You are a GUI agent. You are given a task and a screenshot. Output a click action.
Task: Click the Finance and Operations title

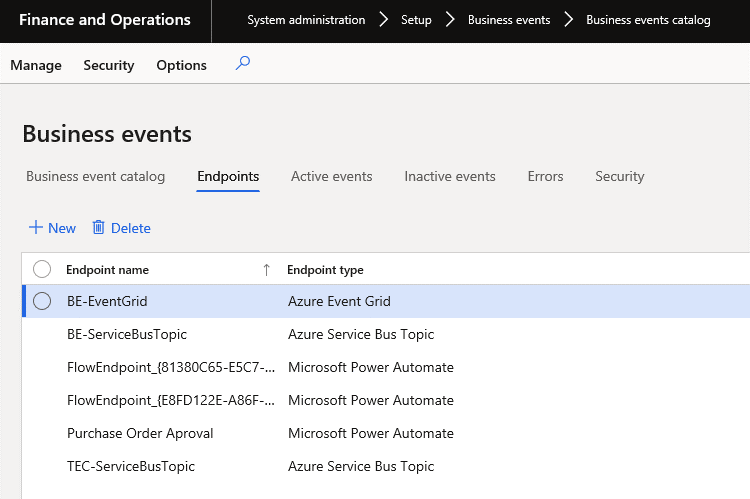tap(105, 20)
